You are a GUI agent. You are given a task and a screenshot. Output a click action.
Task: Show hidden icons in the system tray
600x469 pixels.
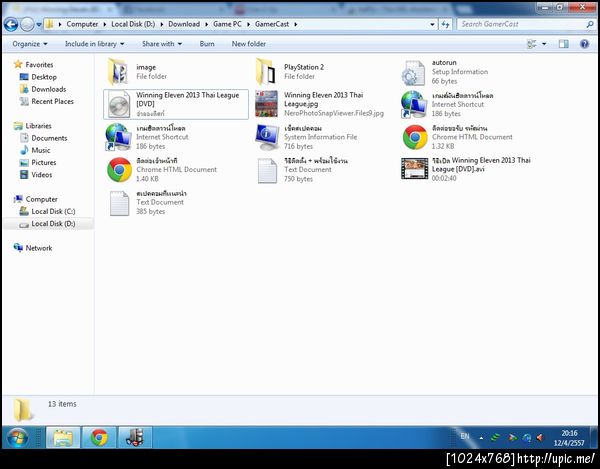tap(481, 437)
